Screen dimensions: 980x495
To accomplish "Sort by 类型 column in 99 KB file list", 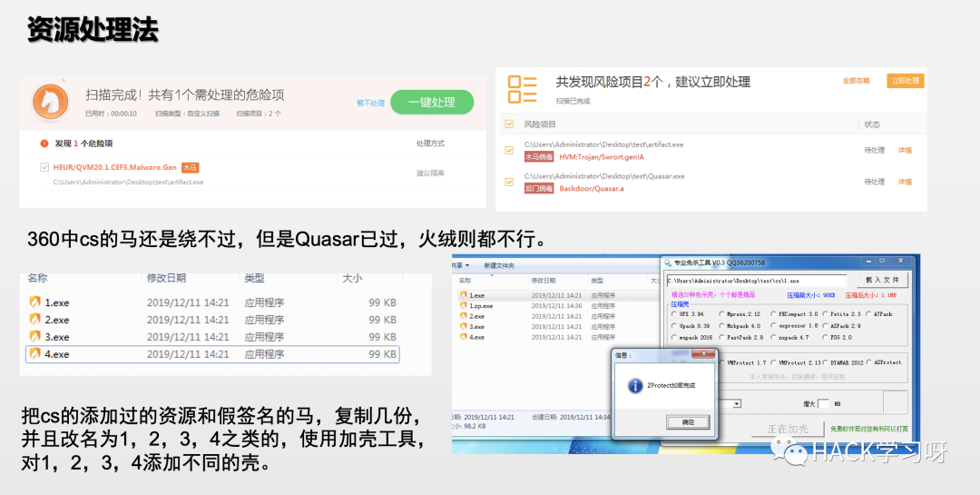I will (254, 278).
